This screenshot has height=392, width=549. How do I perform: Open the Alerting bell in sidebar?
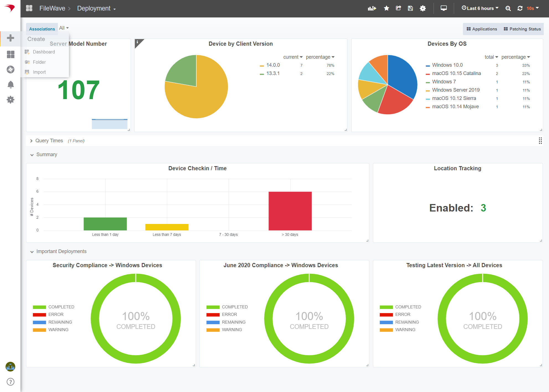(11, 84)
